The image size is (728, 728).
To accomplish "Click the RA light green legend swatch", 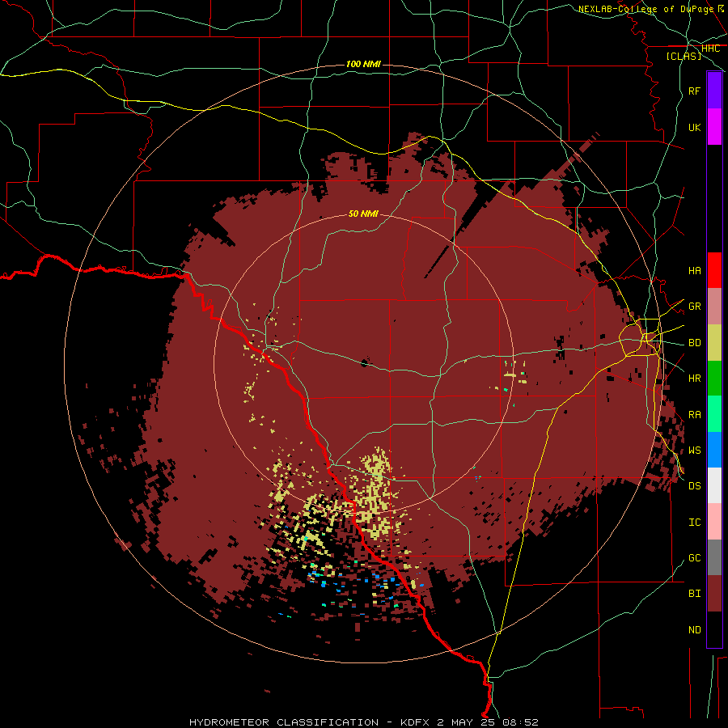I will point(714,414).
